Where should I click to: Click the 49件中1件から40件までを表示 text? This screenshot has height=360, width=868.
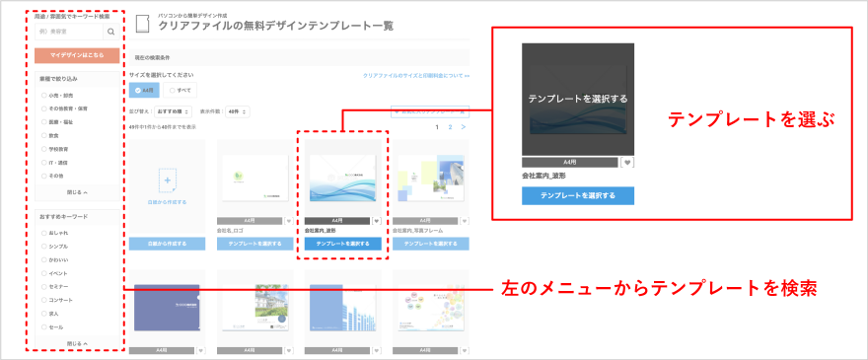tap(162, 127)
